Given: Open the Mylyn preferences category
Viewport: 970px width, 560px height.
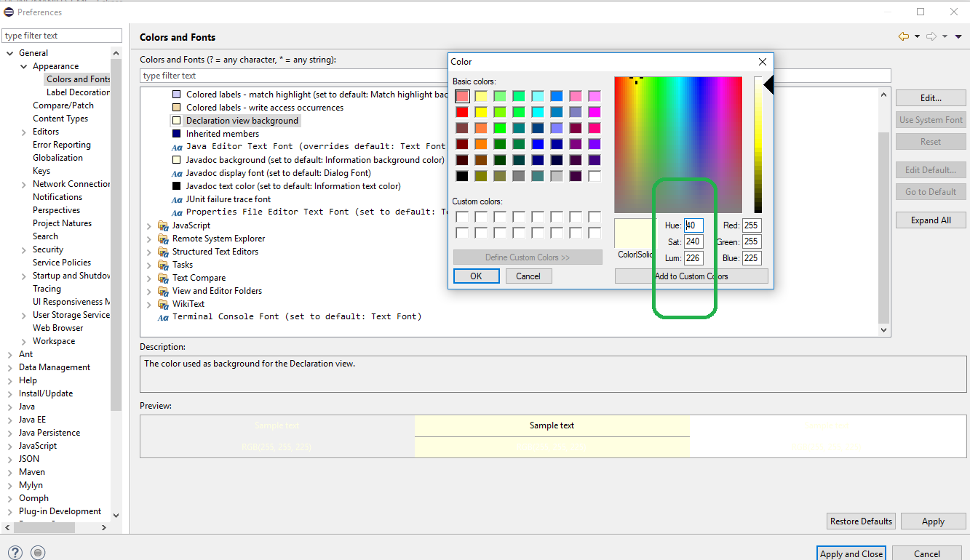Looking at the screenshot, I should coord(31,485).
